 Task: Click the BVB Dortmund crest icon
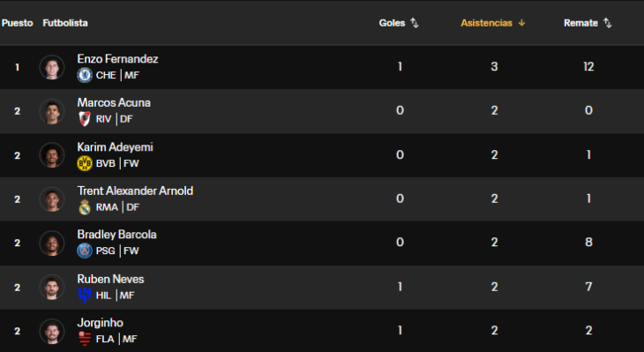(85, 163)
